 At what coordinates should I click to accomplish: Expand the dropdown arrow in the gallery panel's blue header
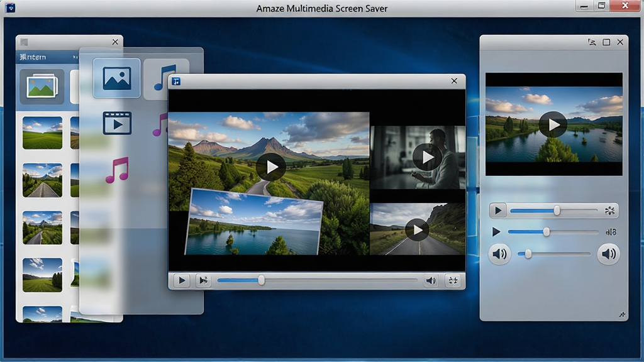(x=75, y=57)
